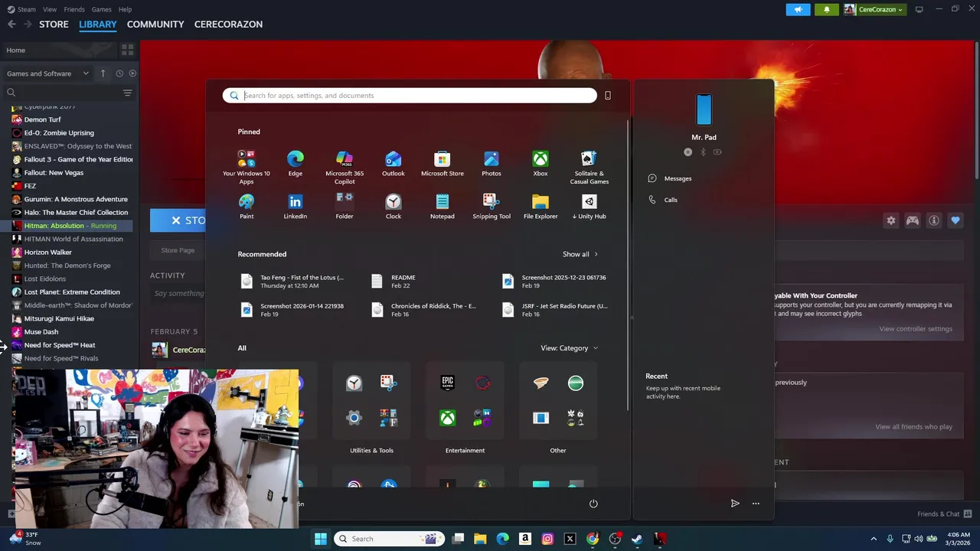This screenshot has height=551, width=980.
Task: Click View all friends who play
Action: click(913, 427)
